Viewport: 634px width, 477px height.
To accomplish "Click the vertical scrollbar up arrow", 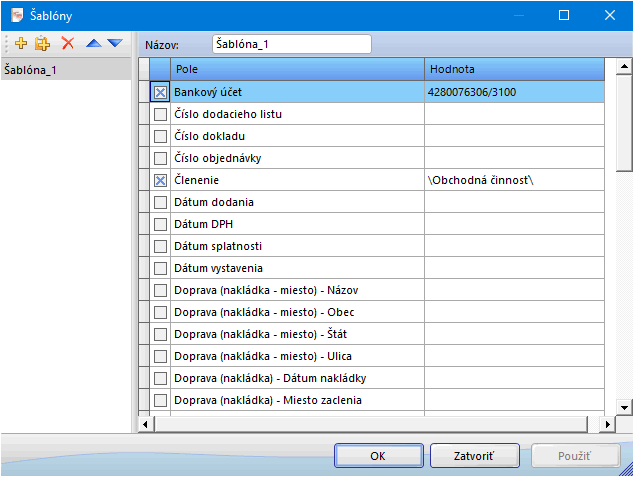I will (624, 68).
